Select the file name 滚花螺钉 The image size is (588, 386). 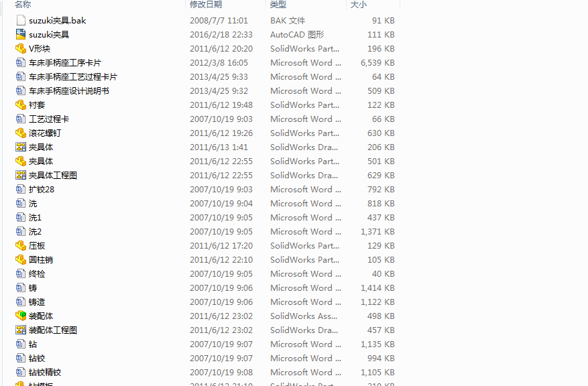(45, 133)
